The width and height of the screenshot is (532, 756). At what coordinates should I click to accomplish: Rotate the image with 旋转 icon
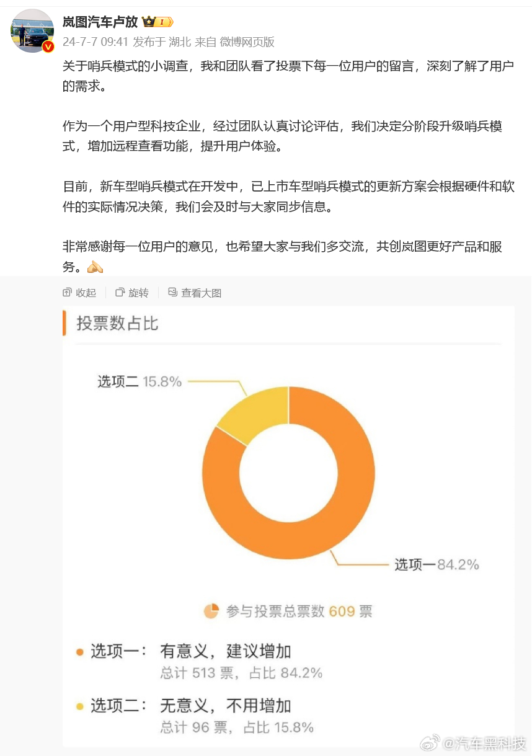[120, 293]
